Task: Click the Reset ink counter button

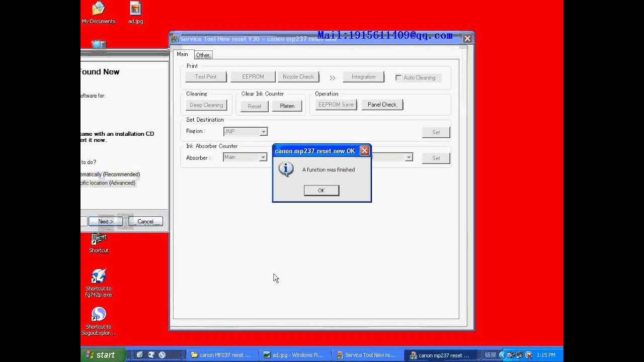Action: pos(255,106)
